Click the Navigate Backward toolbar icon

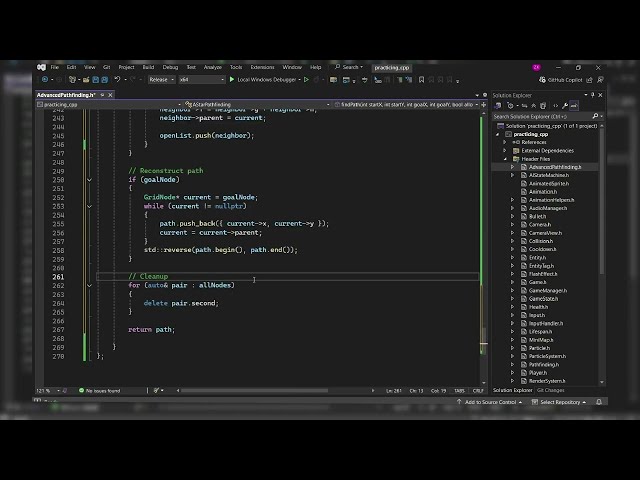coord(45,79)
